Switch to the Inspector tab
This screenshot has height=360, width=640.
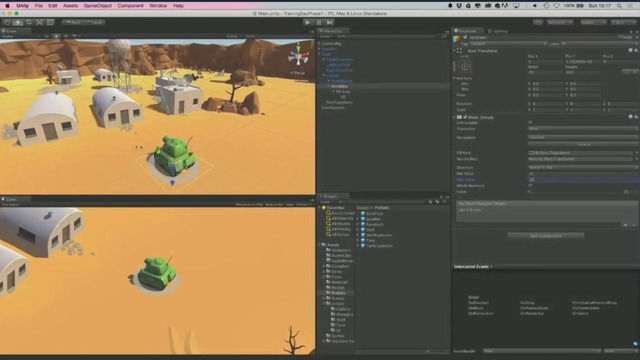coord(468,31)
